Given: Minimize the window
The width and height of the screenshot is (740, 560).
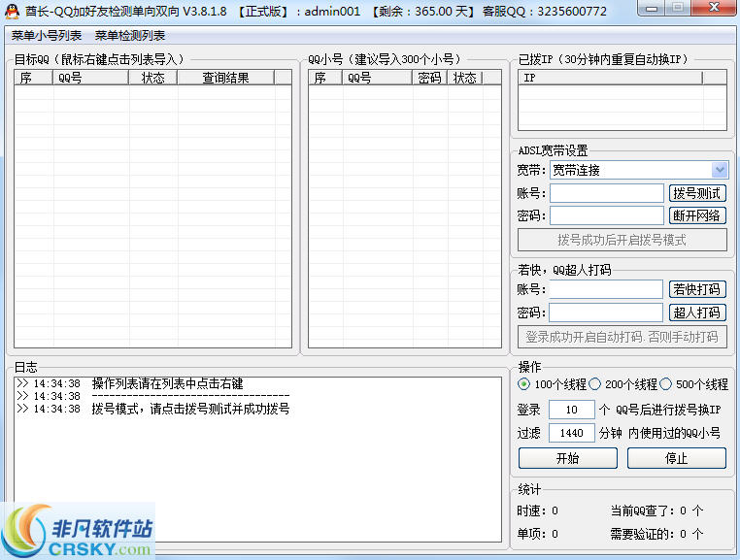Looking at the screenshot, I should pos(652,8).
